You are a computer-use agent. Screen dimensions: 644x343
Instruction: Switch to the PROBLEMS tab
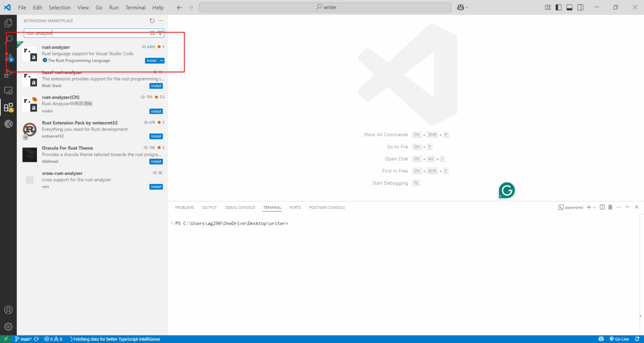184,207
